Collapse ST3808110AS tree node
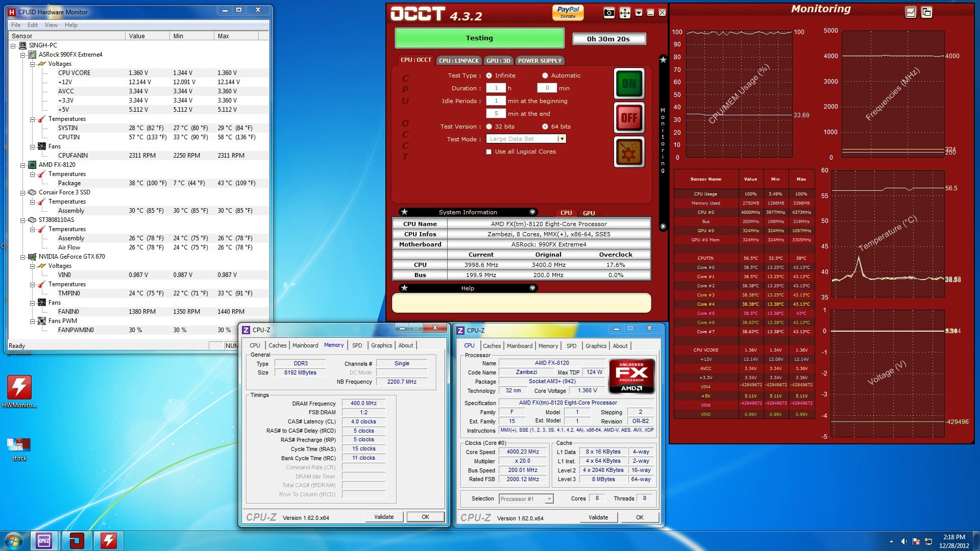This screenshot has width=980, height=551. pos(23,220)
